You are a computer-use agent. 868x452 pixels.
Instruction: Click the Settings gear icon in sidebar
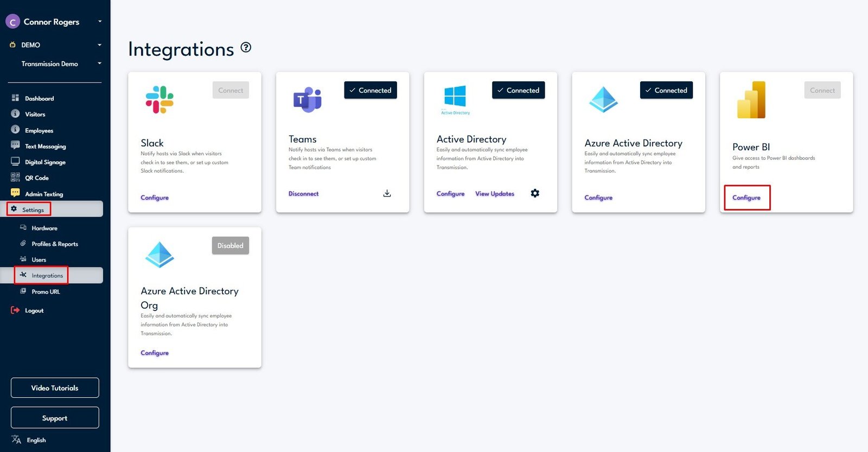coord(14,209)
